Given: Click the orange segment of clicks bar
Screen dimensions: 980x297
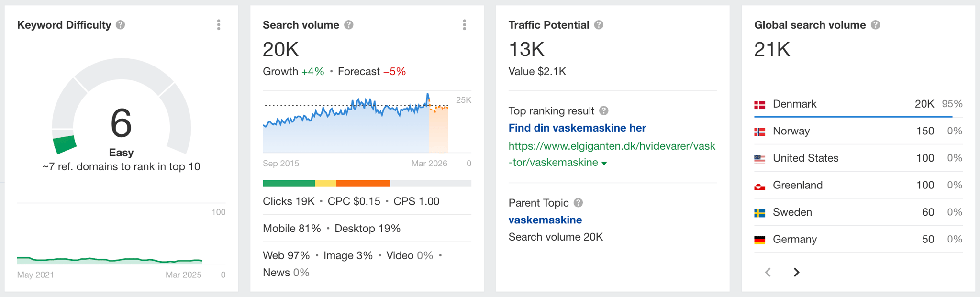Looking at the screenshot, I should [x=363, y=183].
